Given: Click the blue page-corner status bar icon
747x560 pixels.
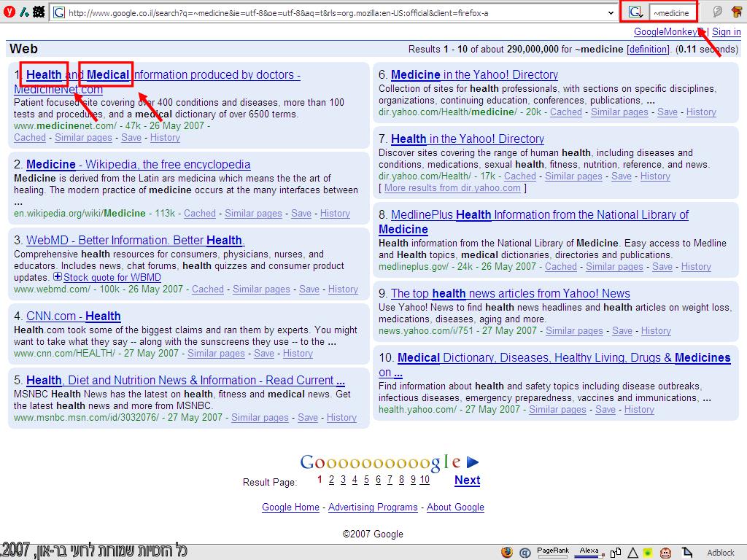Looking at the screenshot, I should pos(686,553).
